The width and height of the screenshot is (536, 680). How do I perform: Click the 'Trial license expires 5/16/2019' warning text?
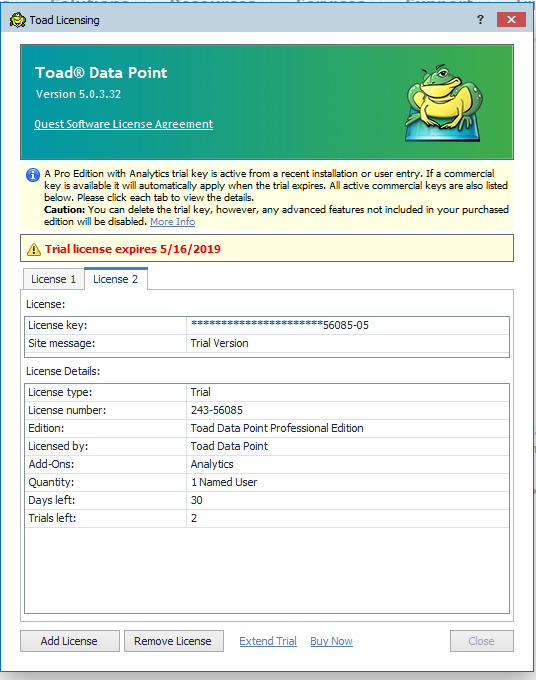click(133, 249)
